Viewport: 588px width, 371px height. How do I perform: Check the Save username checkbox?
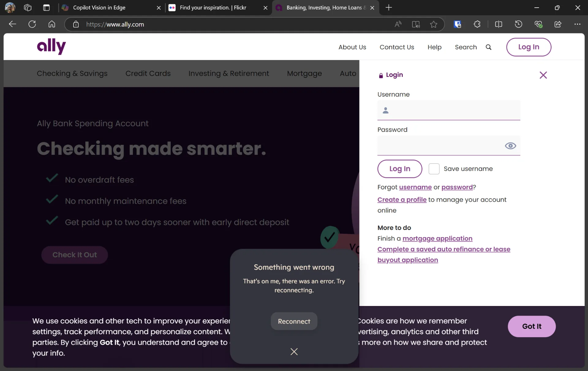click(434, 169)
